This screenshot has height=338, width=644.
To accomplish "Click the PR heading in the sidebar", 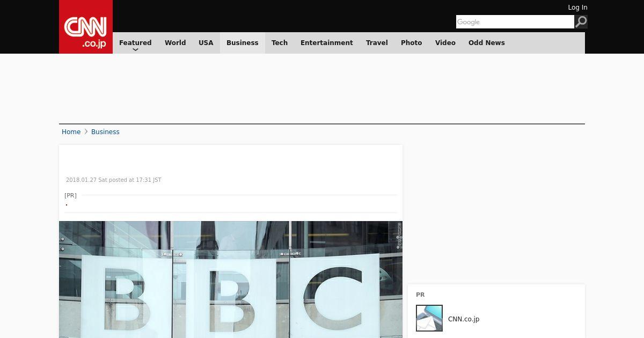I will (420, 295).
